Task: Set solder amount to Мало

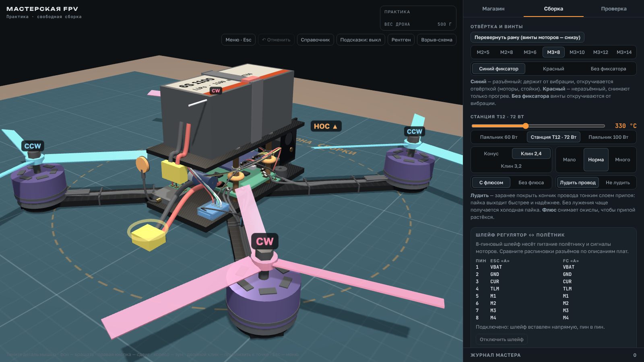Action: click(x=569, y=160)
